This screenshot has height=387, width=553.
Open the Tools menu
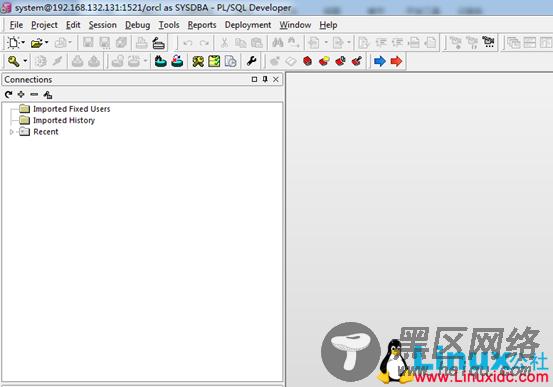pyautogui.click(x=169, y=25)
